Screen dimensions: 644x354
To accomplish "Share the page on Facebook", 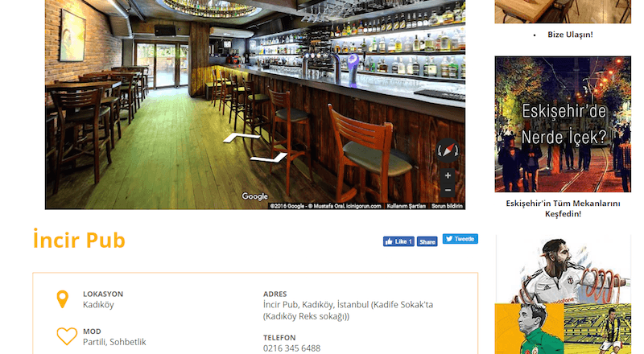I will (427, 241).
